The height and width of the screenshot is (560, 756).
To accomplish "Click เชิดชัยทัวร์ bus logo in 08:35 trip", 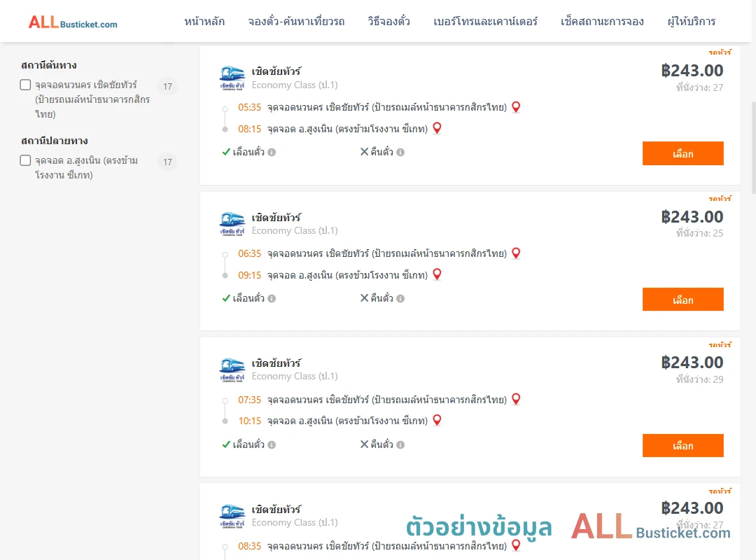I will tap(232, 517).
